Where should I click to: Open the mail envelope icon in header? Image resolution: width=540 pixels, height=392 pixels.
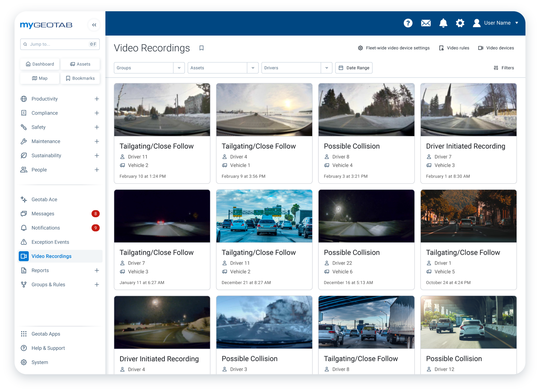(426, 23)
